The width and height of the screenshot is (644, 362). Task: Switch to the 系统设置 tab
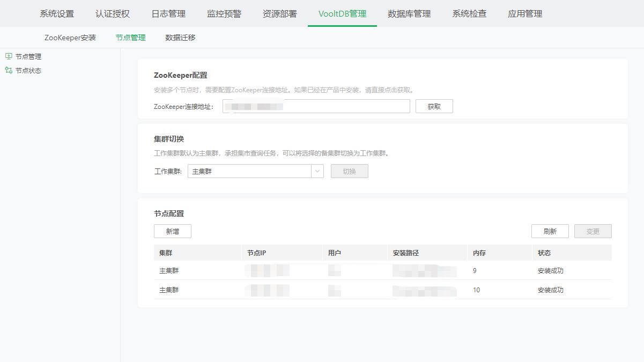tap(57, 14)
